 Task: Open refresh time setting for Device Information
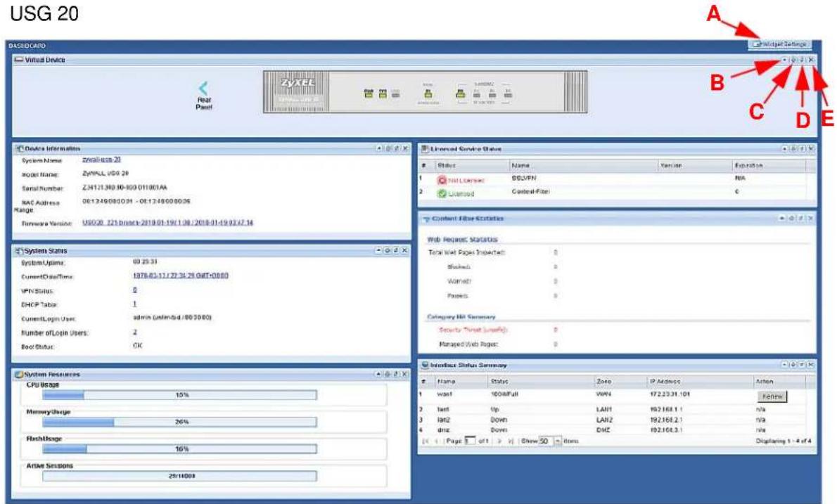point(388,148)
